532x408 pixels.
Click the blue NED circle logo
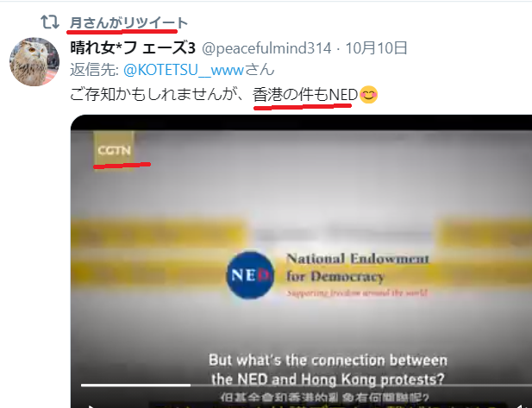(250, 275)
